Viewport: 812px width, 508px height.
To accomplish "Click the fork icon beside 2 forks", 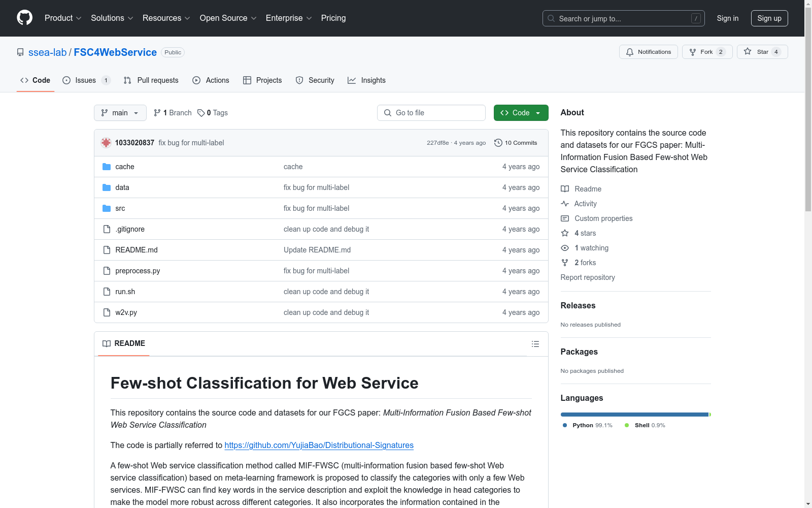I will 565,263.
